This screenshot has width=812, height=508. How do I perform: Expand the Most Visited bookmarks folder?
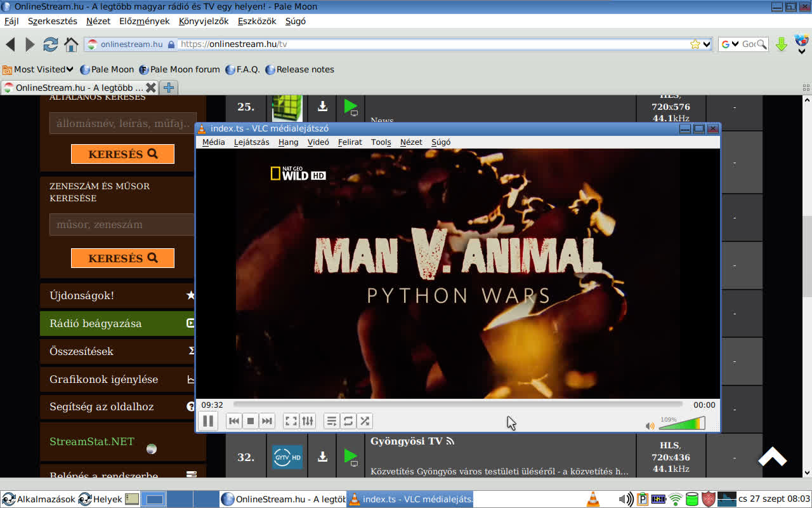pyautogui.click(x=38, y=69)
